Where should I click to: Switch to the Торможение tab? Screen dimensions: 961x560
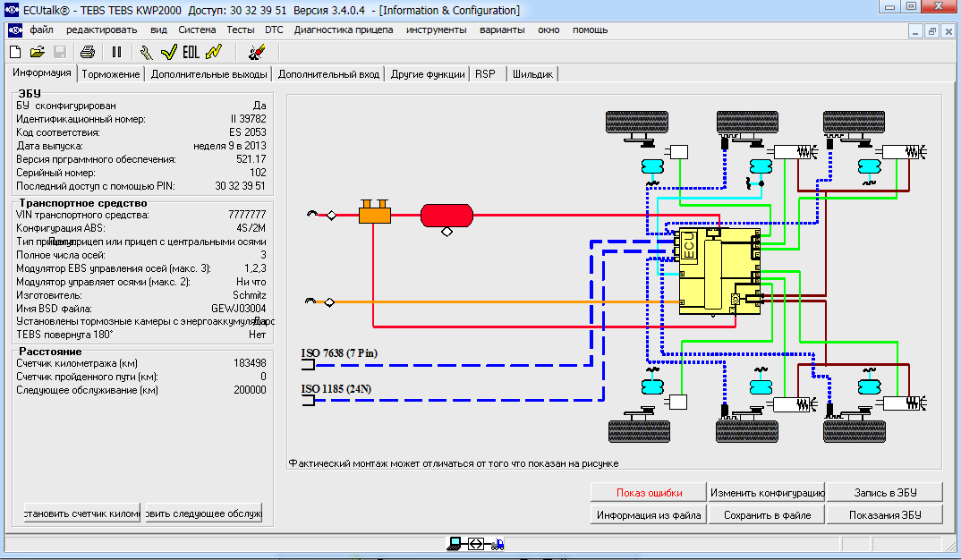pyautogui.click(x=111, y=74)
